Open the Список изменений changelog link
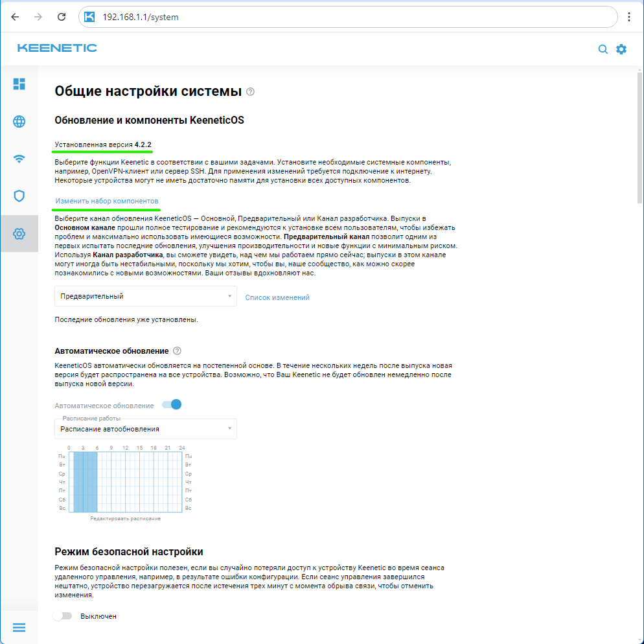This screenshot has width=644, height=644. (x=277, y=297)
